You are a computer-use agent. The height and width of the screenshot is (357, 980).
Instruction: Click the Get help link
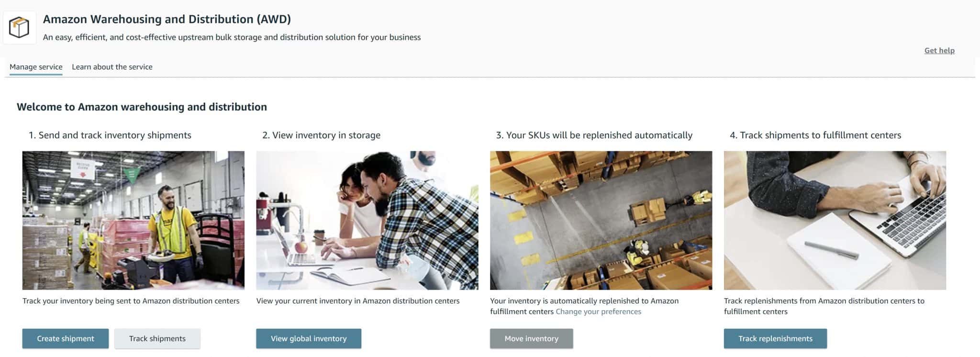(x=939, y=50)
